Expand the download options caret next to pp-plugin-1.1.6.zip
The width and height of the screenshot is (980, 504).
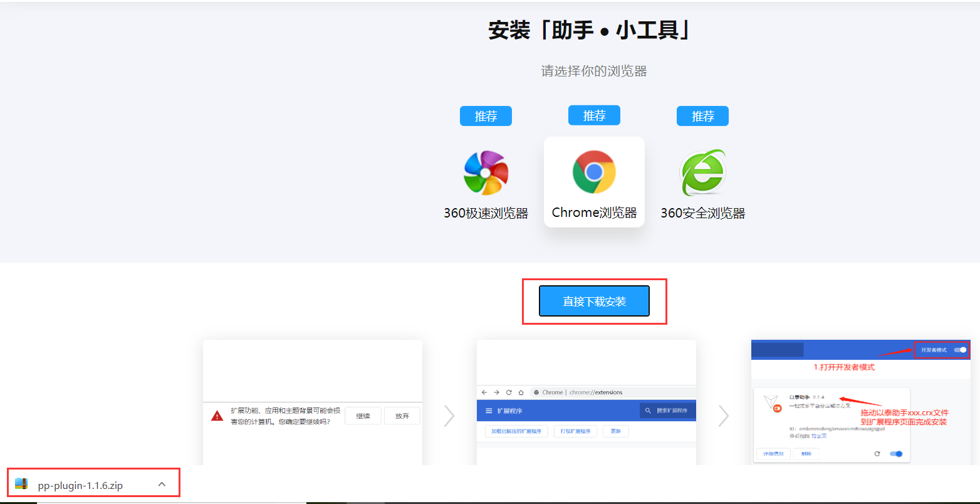[x=162, y=485]
